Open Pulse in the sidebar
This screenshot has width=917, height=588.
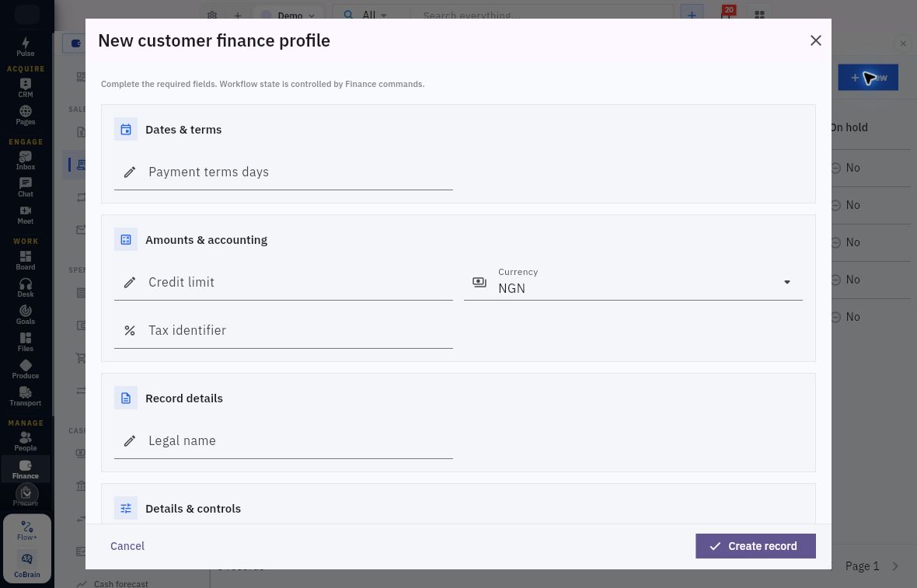tap(25, 47)
